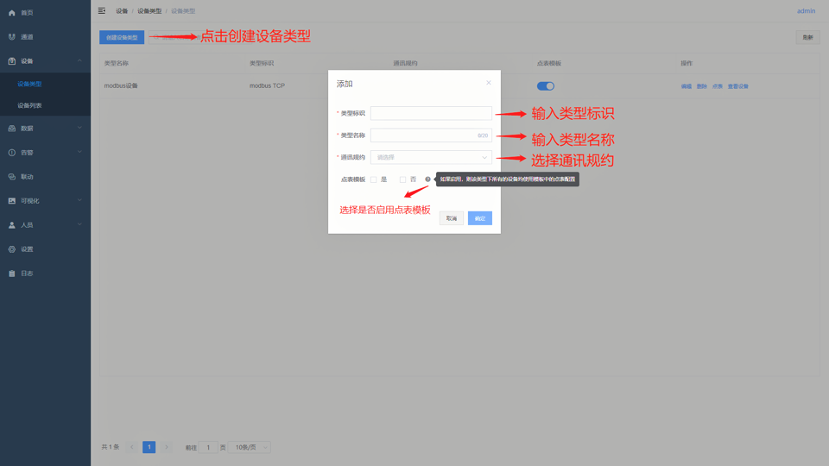
Task: Toggle the sidebar collapse hamburger icon
Action: pyautogui.click(x=102, y=11)
